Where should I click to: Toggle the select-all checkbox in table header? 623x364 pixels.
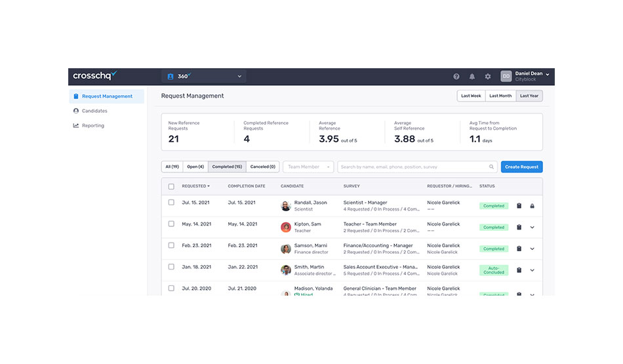click(171, 186)
